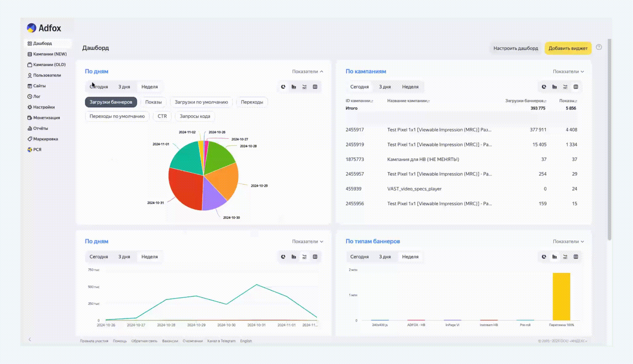Toggle the Показы metric chip

tap(153, 102)
